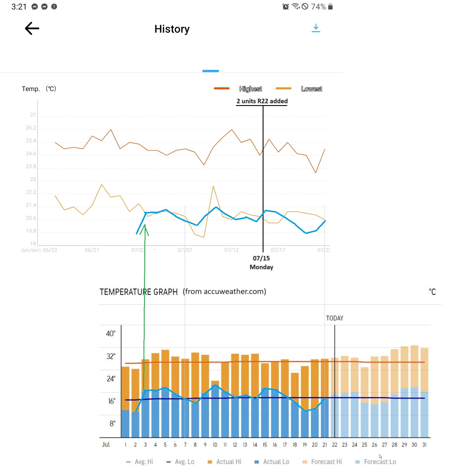Tap the battery icon in status bar
464x476 pixels.
330,7
